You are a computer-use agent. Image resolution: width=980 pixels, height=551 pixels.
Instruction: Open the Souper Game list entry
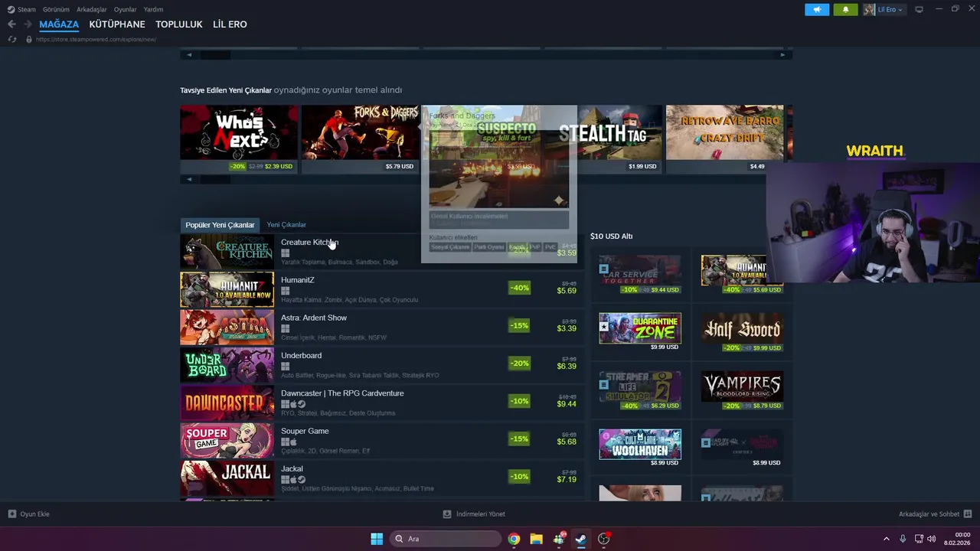(x=382, y=440)
